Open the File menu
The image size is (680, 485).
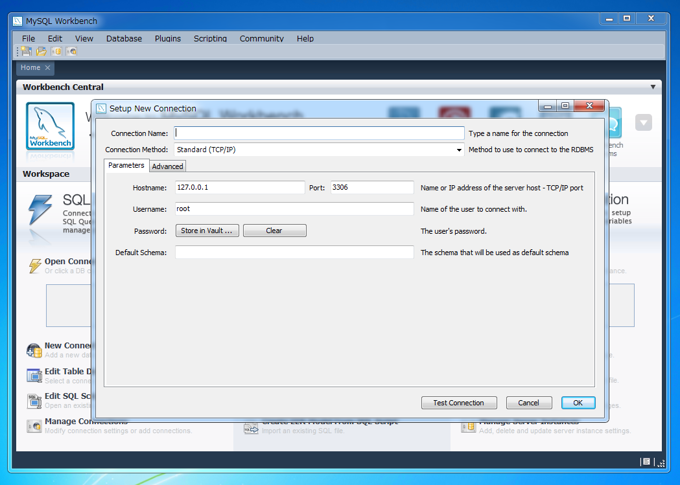(29, 39)
